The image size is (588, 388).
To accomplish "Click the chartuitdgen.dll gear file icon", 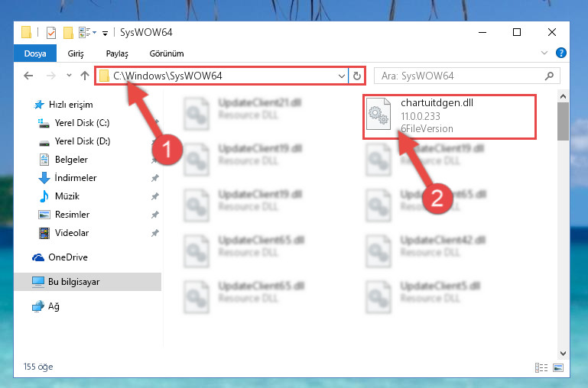I will pos(378,114).
